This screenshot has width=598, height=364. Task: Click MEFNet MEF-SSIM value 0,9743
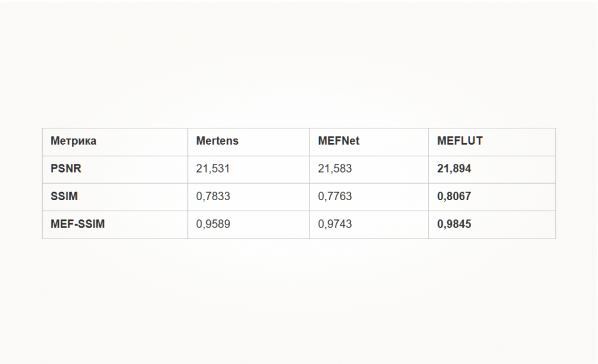coord(335,224)
